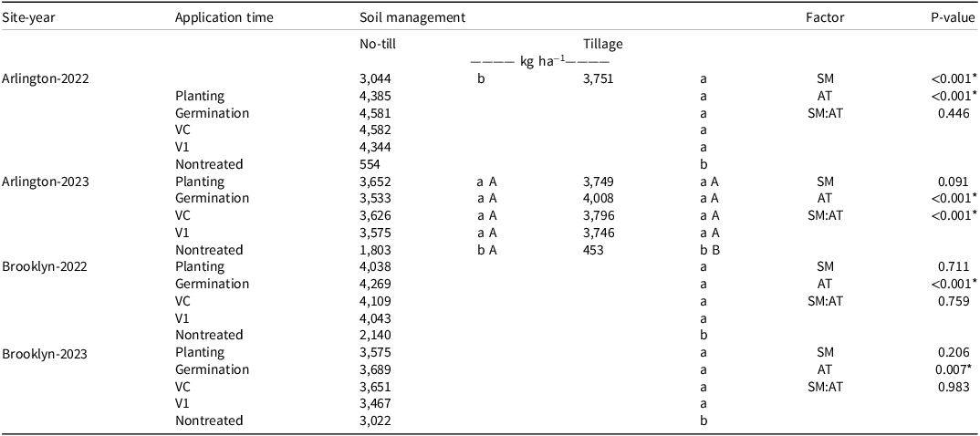The height and width of the screenshot is (436, 980).
Task: Select the Arlington-2023 row label
Action: [45, 182]
